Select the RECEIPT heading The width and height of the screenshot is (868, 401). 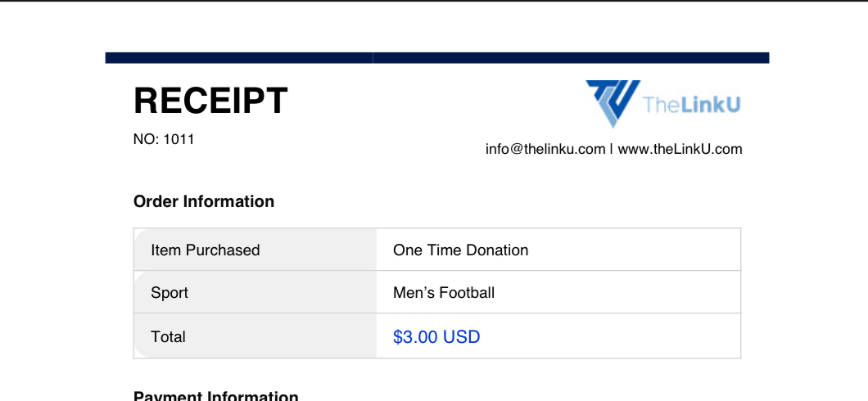[x=211, y=101]
